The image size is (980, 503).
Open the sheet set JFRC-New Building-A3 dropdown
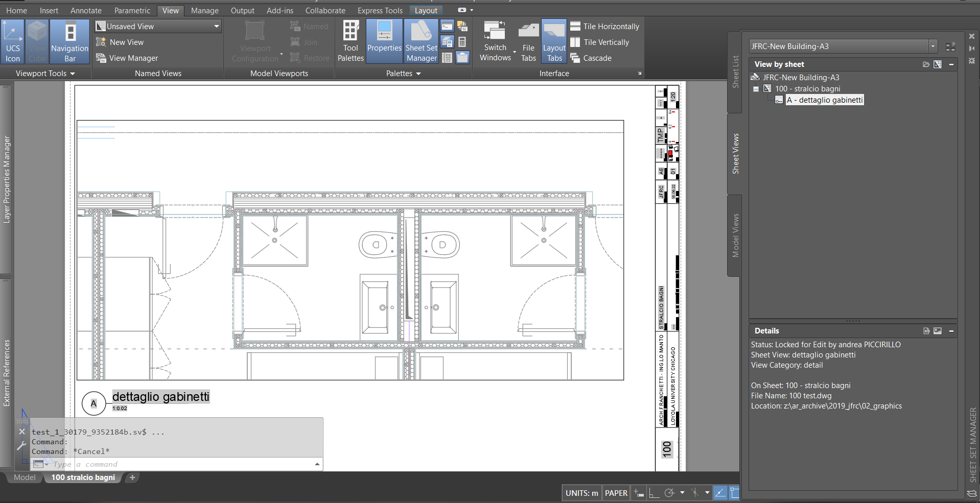click(844, 46)
